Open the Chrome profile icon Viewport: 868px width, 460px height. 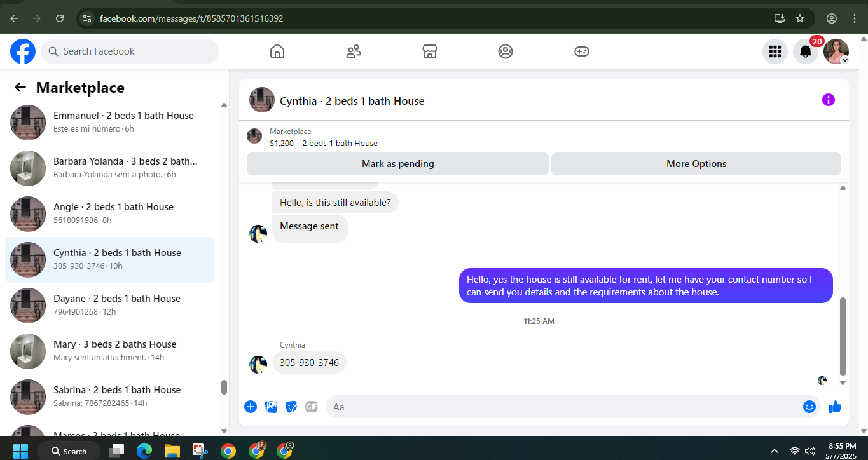[x=832, y=18]
